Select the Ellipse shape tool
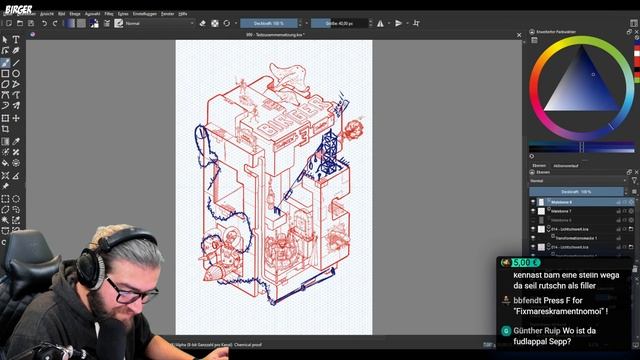640x360 pixels. tap(16, 73)
